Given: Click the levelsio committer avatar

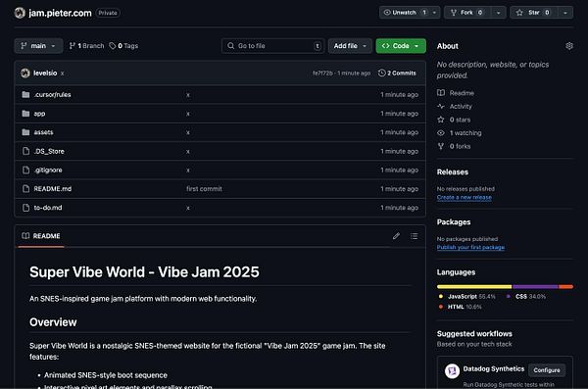Looking at the screenshot, I should [x=25, y=73].
